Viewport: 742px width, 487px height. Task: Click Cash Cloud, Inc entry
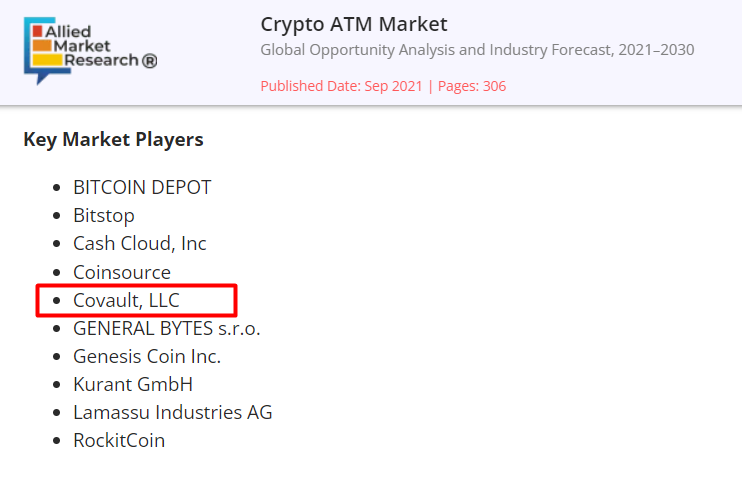[140, 244]
